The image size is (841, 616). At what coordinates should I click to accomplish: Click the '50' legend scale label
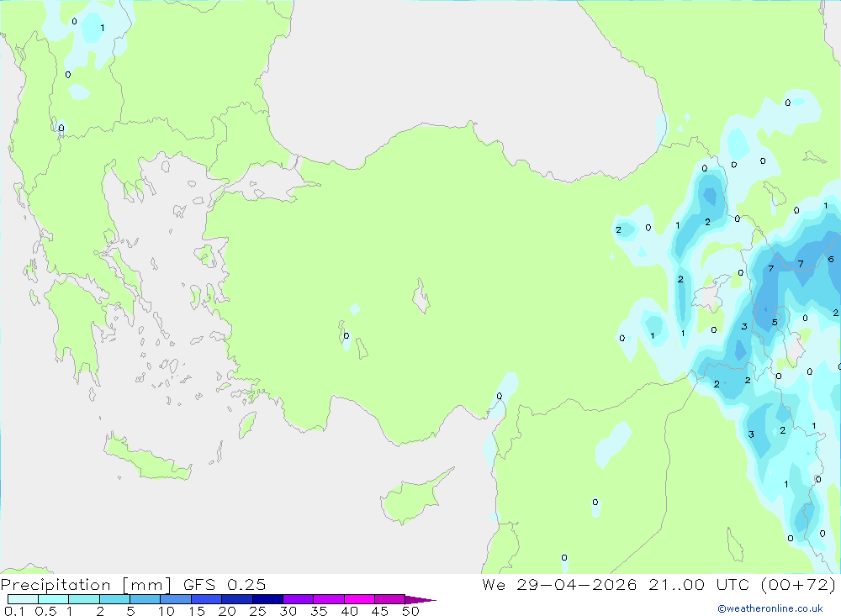tap(410, 611)
